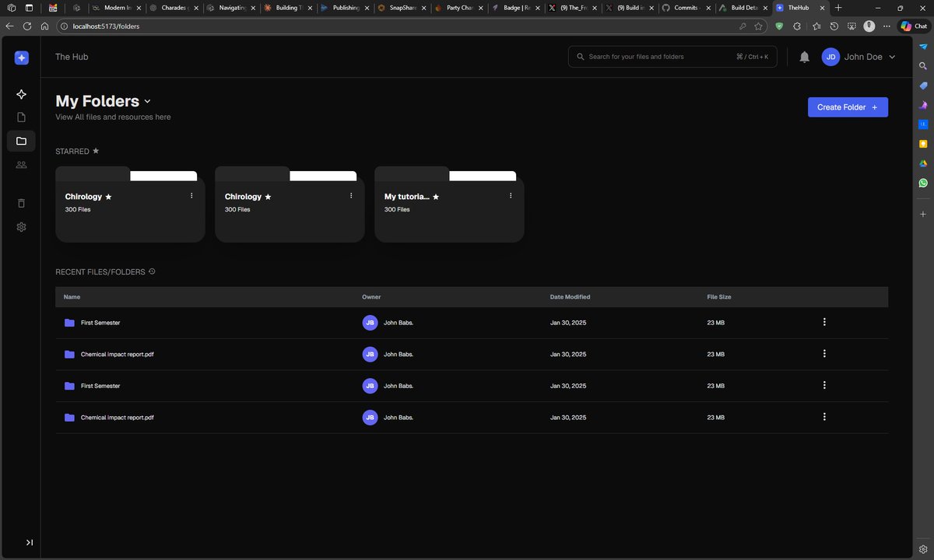Open the Settings gear in sidebar
Image resolution: width=934 pixels, height=560 pixels.
[x=21, y=227]
